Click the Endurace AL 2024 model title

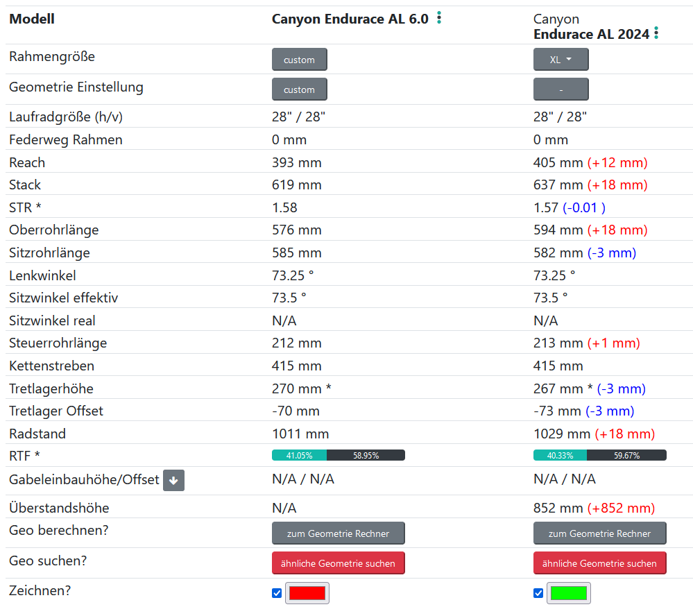591,34
